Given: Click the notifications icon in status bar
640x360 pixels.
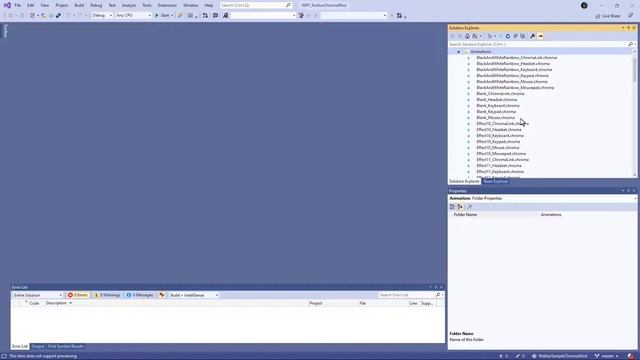Looking at the screenshot, I should [631, 356].
